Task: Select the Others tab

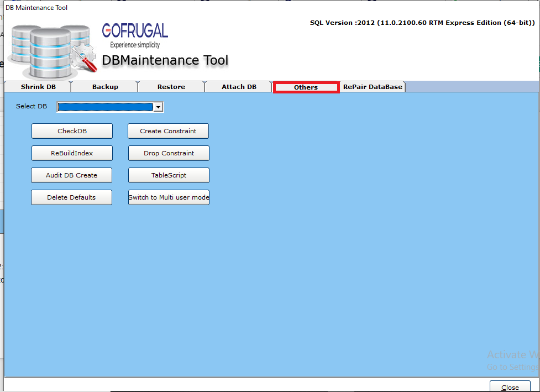Action: (306, 87)
